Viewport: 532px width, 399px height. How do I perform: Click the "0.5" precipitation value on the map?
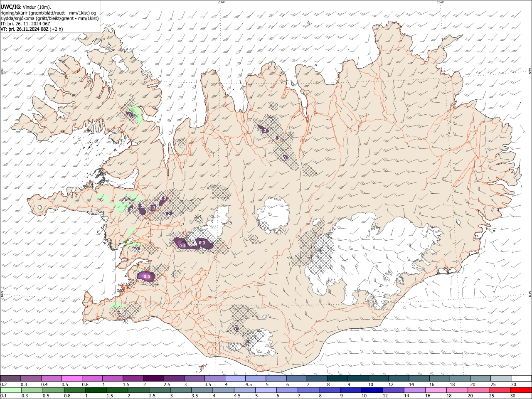pyautogui.click(x=146, y=276)
